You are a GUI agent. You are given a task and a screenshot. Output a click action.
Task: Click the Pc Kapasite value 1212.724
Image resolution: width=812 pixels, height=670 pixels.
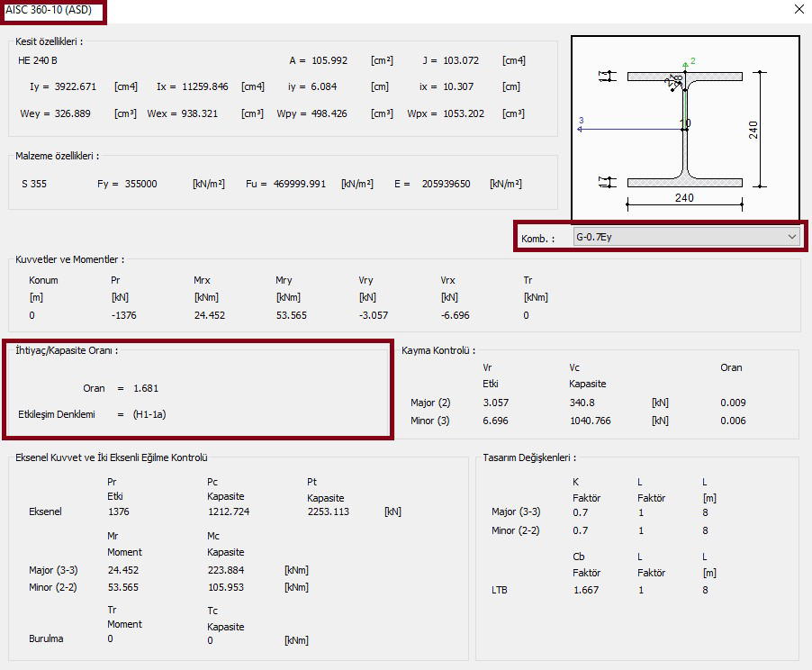(x=229, y=512)
